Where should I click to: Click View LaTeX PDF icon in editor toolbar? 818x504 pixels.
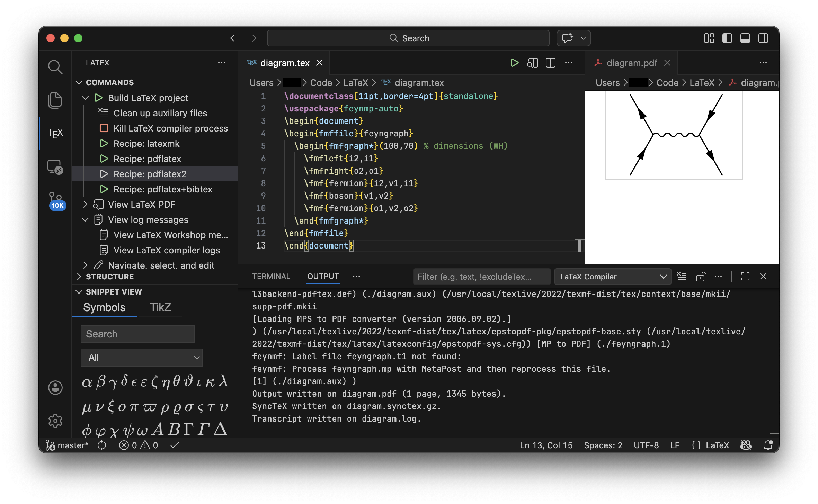[532, 63]
